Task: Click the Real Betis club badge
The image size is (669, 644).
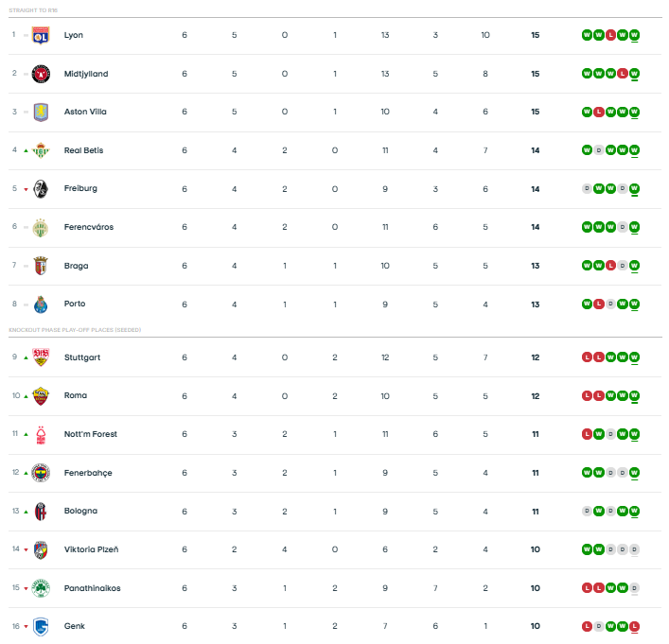Action: pos(40,150)
